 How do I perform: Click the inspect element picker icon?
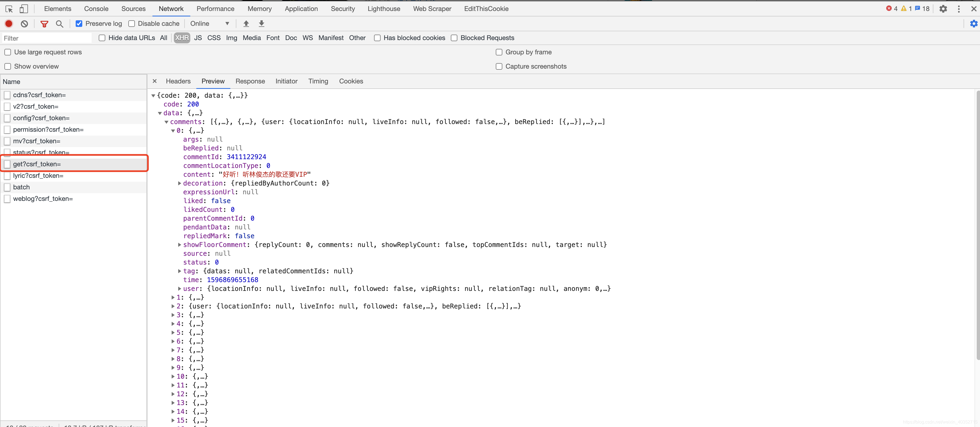tap(9, 9)
